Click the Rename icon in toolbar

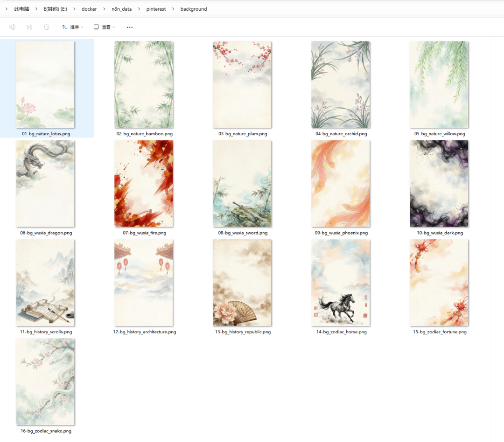click(x=13, y=27)
